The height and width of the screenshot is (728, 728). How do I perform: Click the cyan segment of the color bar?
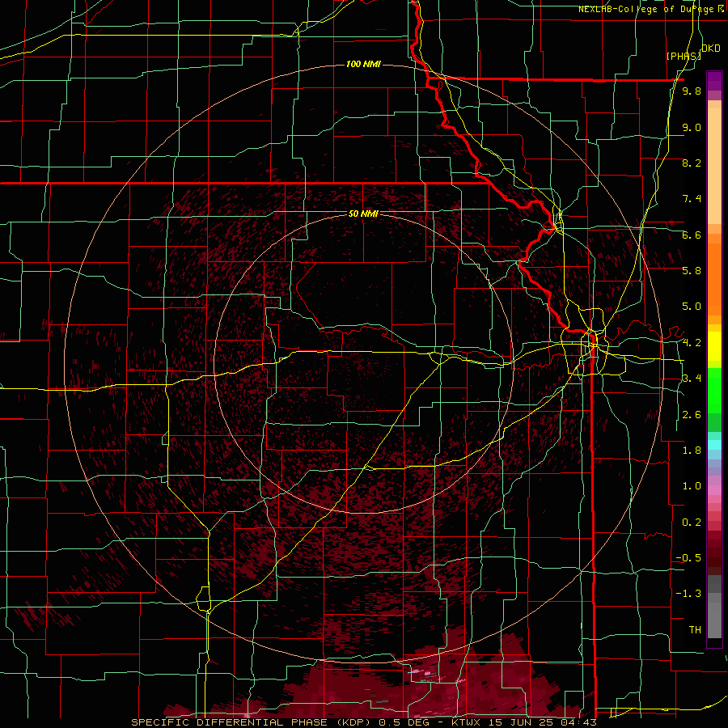click(x=714, y=445)
